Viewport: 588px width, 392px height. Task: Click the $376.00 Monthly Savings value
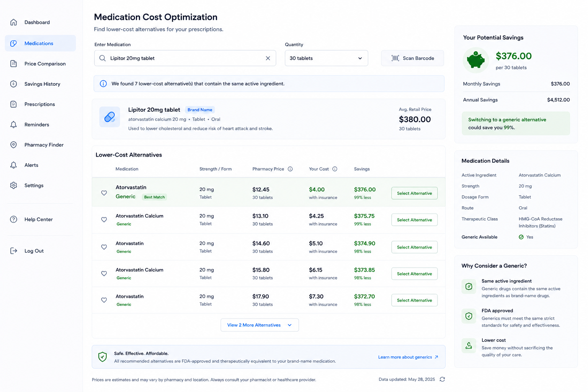pos(560,84)
